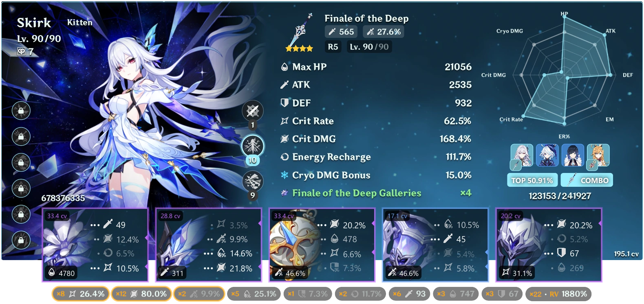This screenshot has width=644, height=304.
Task: Click the RV 1880% roll summary pill
Action: point(558,294)
